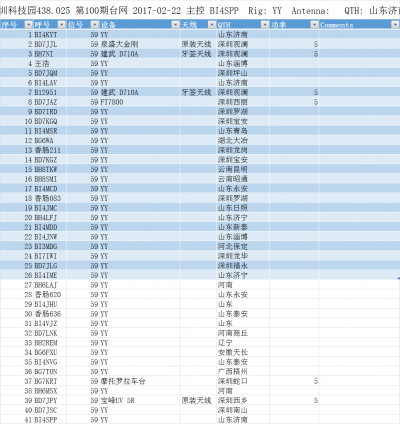Open the Comments column filter dropdown
400x424 pixels.
pos(395,25)
